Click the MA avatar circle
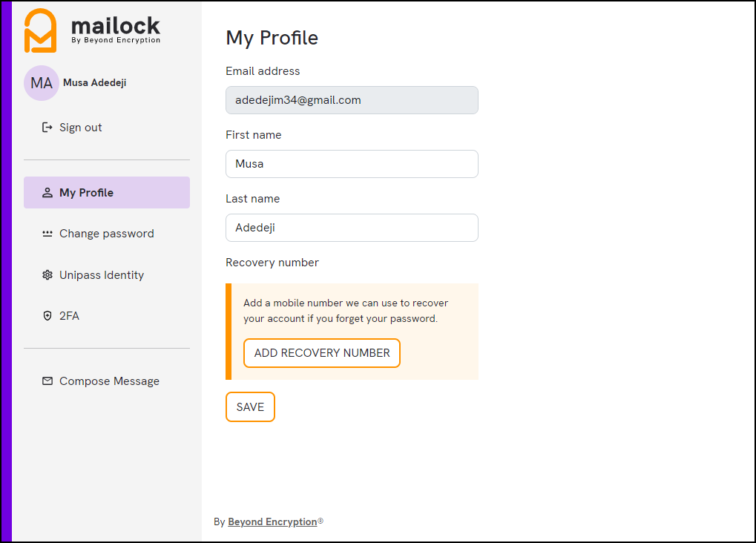Viewport: 756px width, 543px height. [x=41, y=82]
